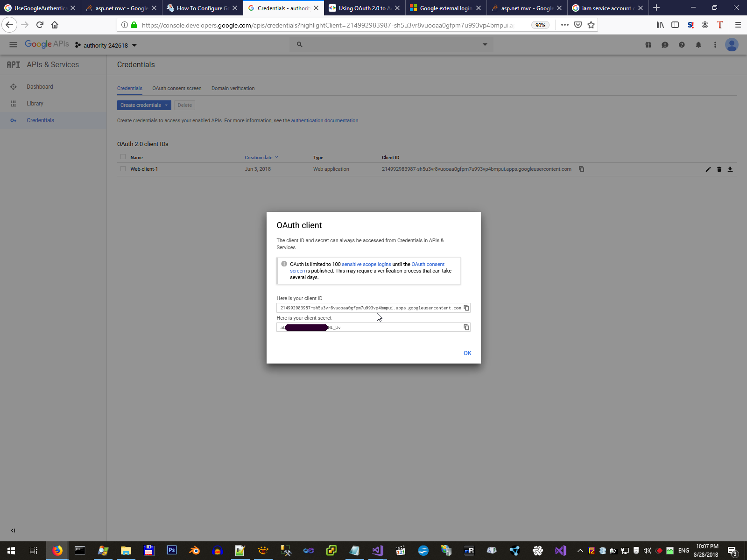Send feedback with the speech bubble icon

click(665, 45)
